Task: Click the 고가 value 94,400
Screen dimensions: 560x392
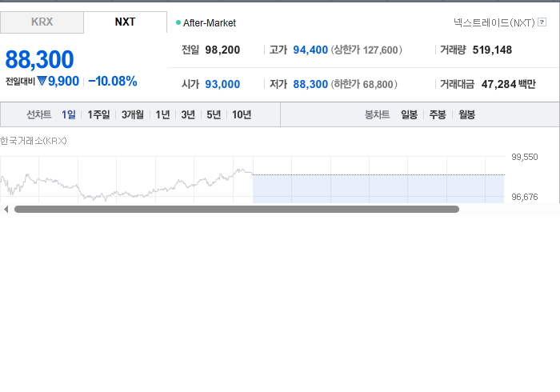Action: point(310,50)
